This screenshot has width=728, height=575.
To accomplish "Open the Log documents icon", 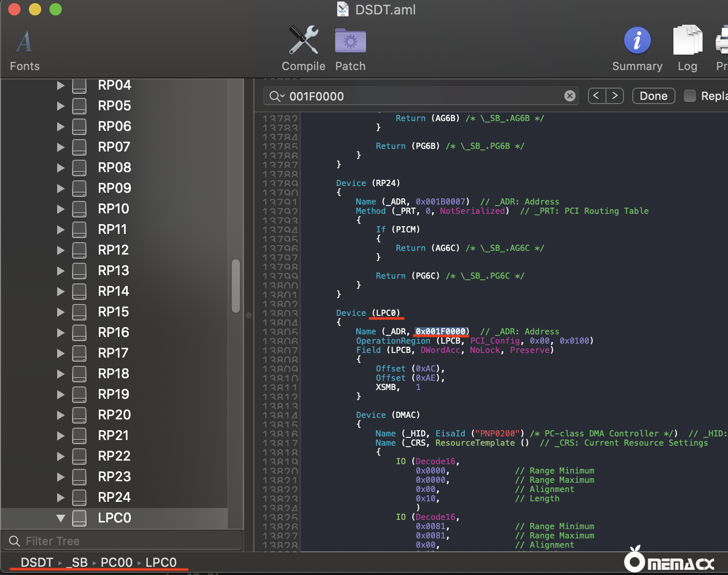I will point(687,41).
